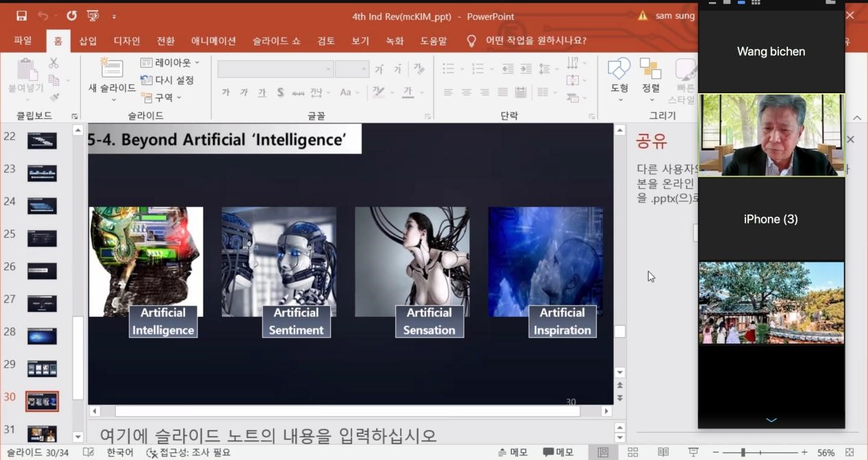Toggle Normal view button in status bar
Screen dimensions: 868x460
(603, 452)
